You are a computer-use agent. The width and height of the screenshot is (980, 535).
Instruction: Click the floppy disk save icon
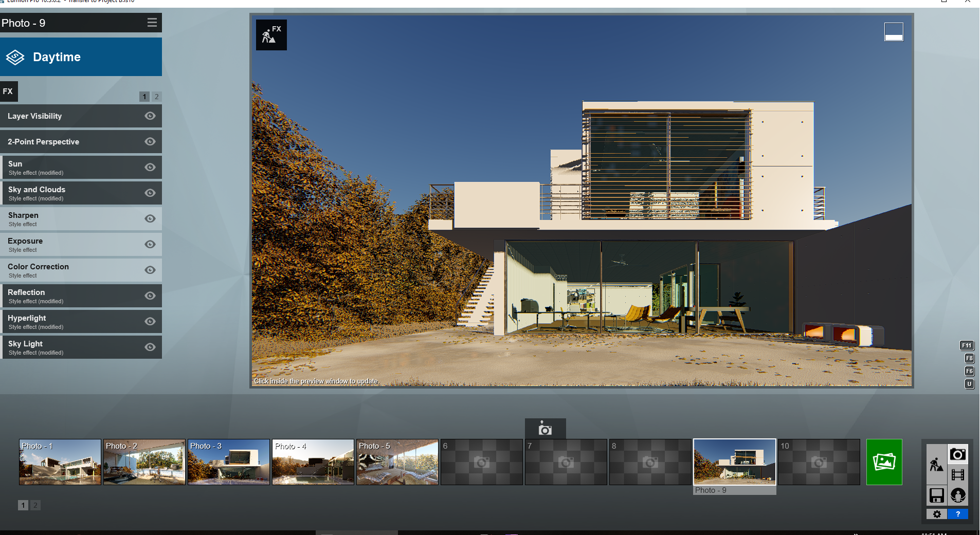point(936,495)
